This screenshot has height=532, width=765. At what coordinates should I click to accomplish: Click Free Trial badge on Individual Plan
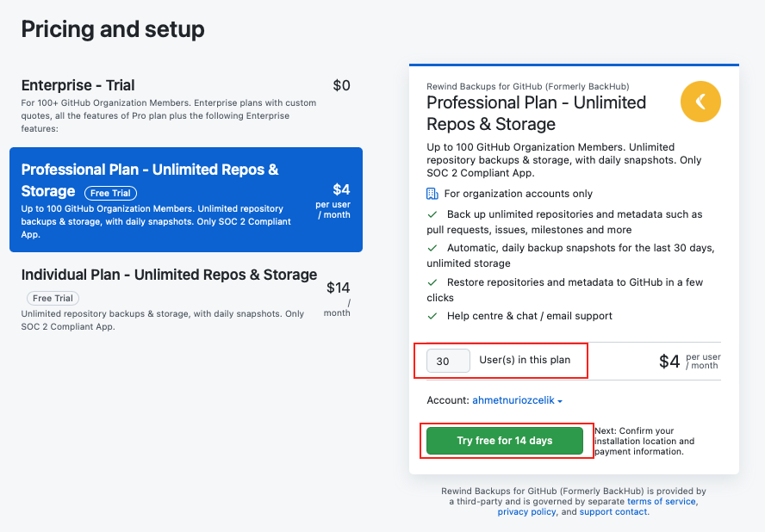[x=53, y=298]
